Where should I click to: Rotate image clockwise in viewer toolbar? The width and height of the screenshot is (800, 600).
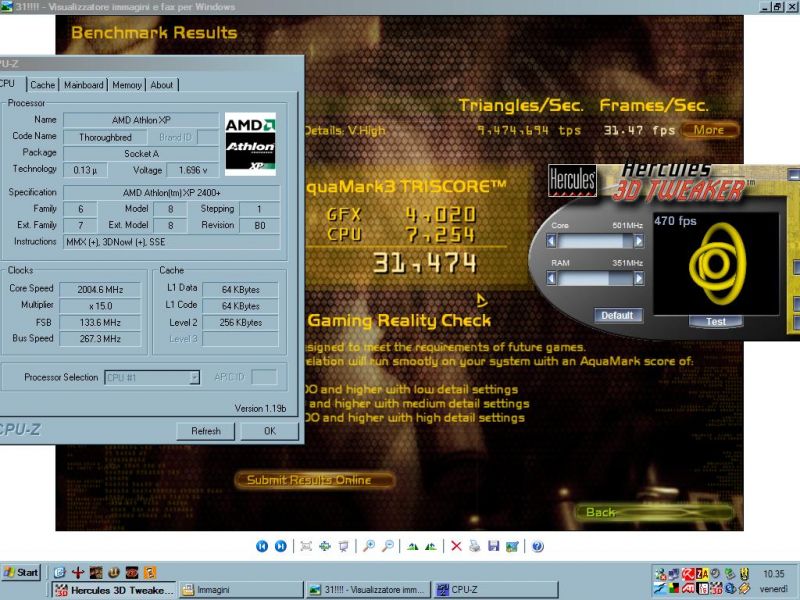click(x=413, y=546)
